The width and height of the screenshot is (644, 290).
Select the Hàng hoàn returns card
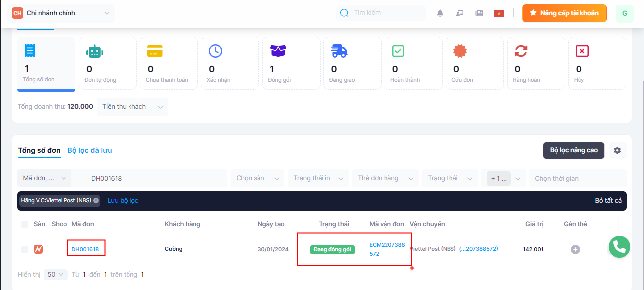click(x=535, y=64)
